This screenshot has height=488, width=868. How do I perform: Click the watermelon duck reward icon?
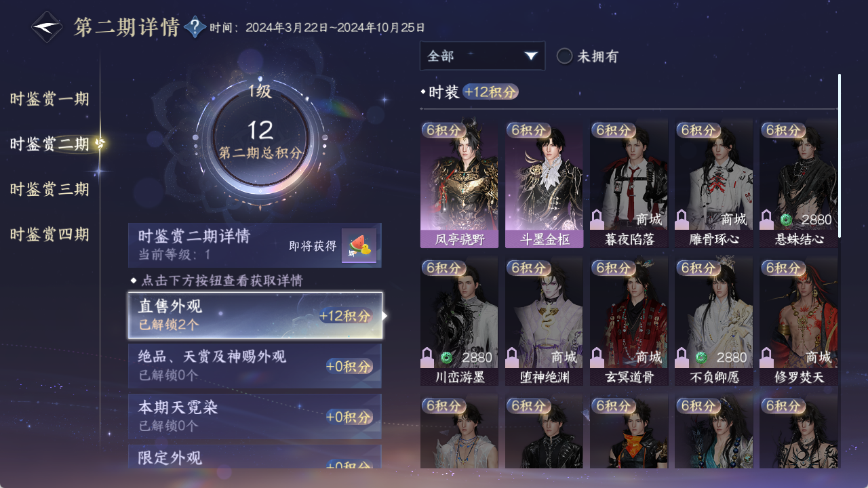[x=359, y=245]
